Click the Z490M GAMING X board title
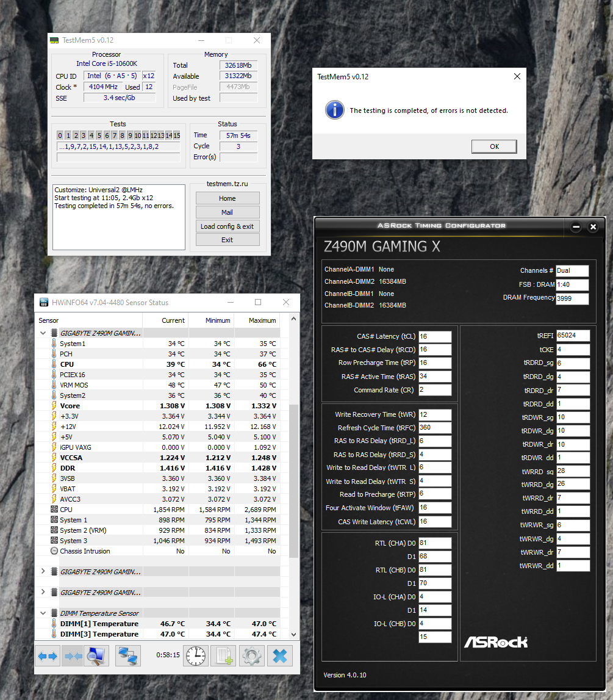 382,247
